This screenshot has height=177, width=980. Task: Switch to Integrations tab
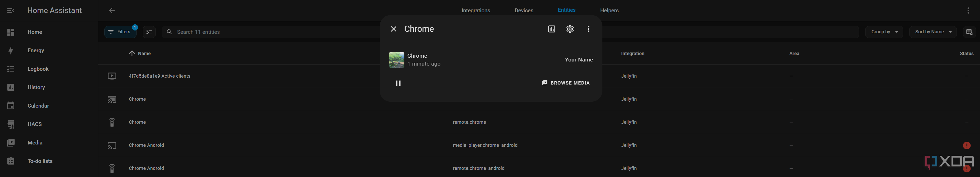pyautogui.click(x=475, y=10)
